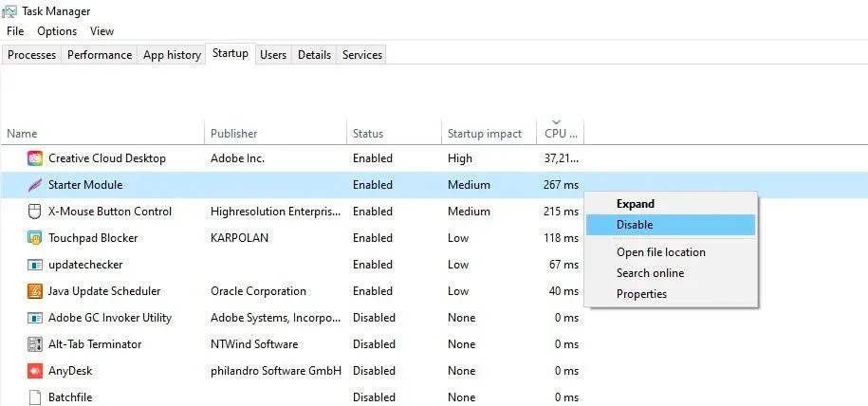
Task: Click the updatechecker icon
Action: [x=35, y=265]
